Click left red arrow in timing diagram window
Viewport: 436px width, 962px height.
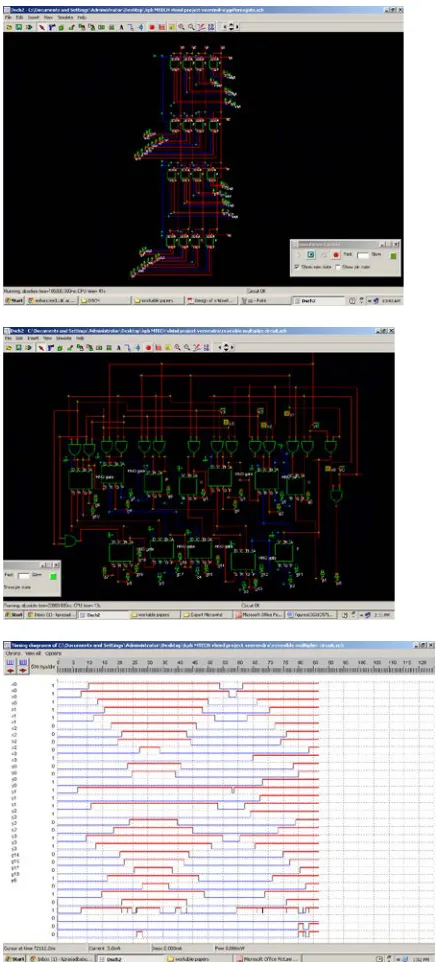(9, 671)
